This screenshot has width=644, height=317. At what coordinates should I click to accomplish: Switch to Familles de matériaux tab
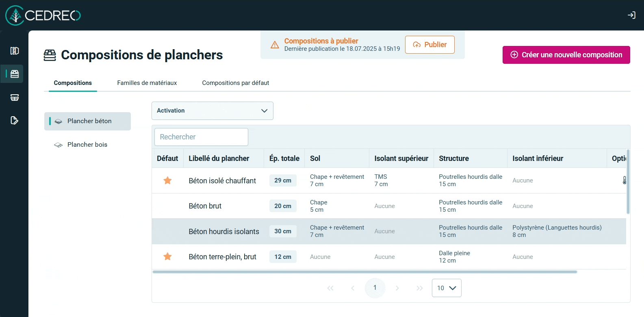click(x=147, y=83)
